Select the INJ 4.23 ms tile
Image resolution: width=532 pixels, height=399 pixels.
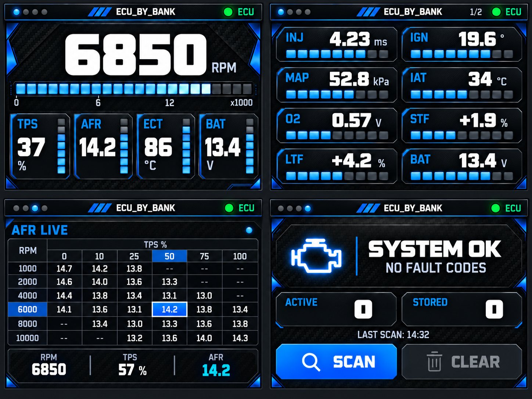[337, 44]
